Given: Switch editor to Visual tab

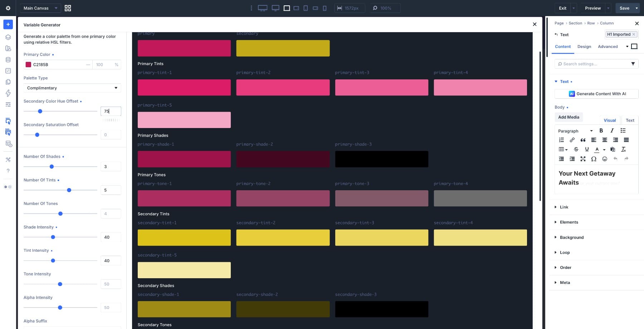Looking at the screenshot, I should 610,120.
